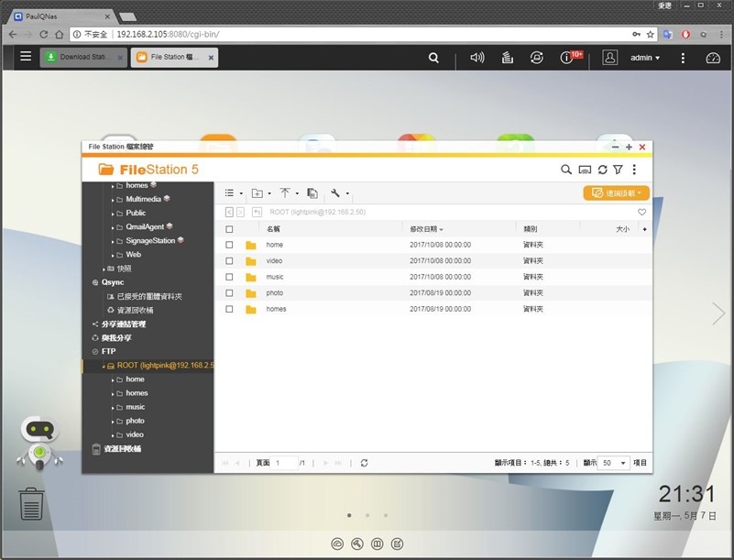The height and width of the screenshot is (560, 734).
Task: Open the items-per-page dropdown showing 50
Action: coord(614,463)
